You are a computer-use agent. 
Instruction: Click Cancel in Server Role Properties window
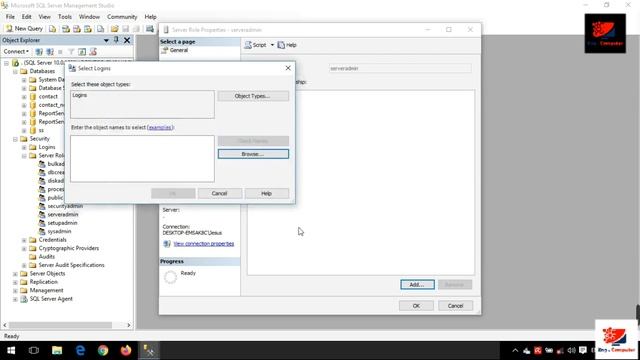tap(455, 306)
